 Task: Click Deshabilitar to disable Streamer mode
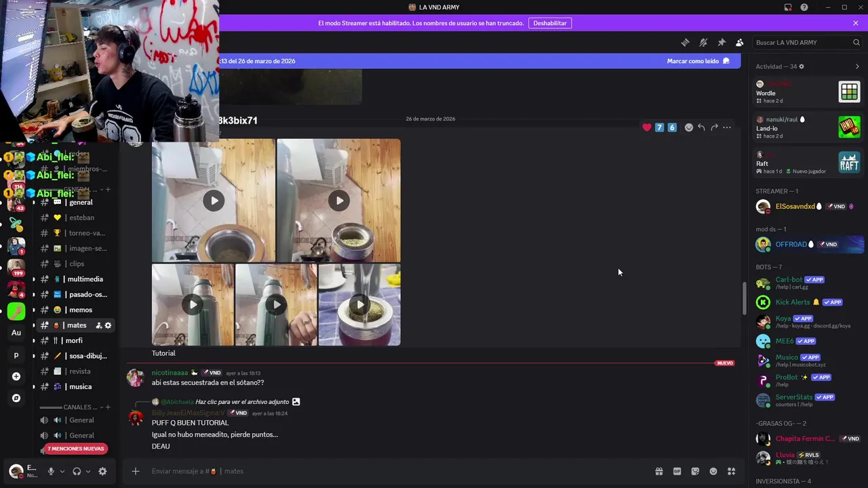point(550,23)
